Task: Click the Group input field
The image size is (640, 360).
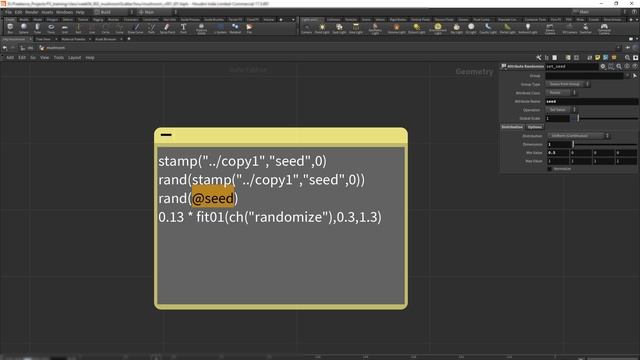Action: [584, 76]
